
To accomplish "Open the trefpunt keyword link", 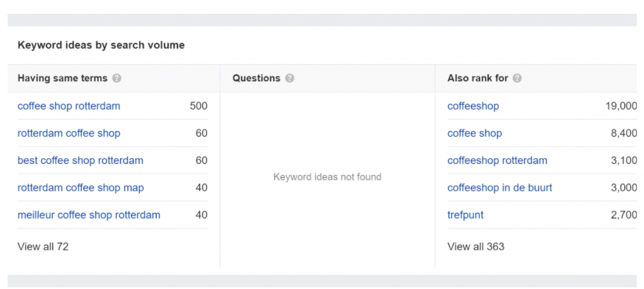I will click(x=465, y=215).
